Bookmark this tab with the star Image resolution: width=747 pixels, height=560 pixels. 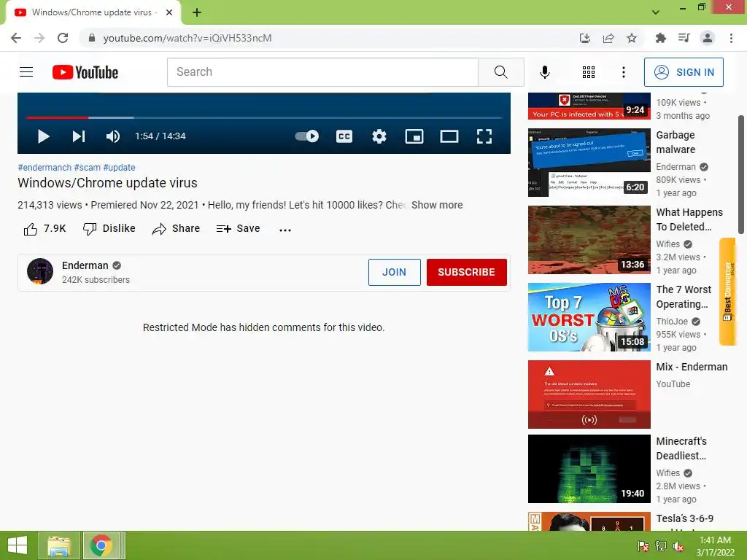click(x=632, y=38)
